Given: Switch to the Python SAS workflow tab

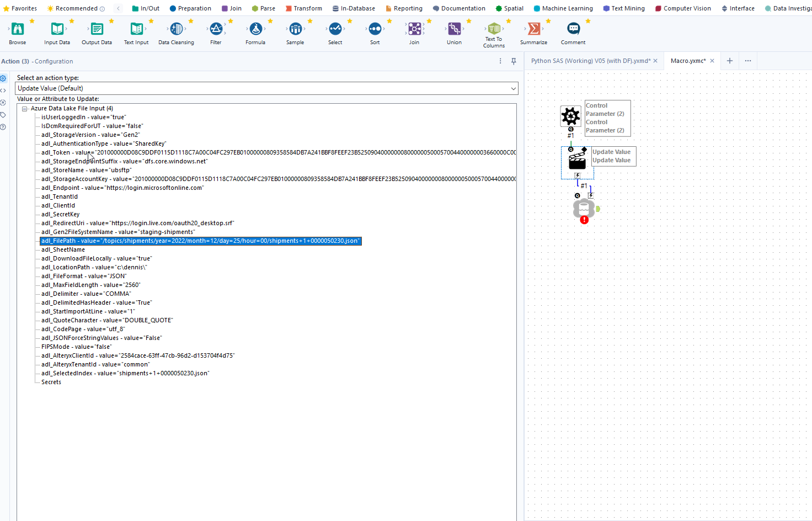Looking at the screenshot, I should [x=590, y=61].
